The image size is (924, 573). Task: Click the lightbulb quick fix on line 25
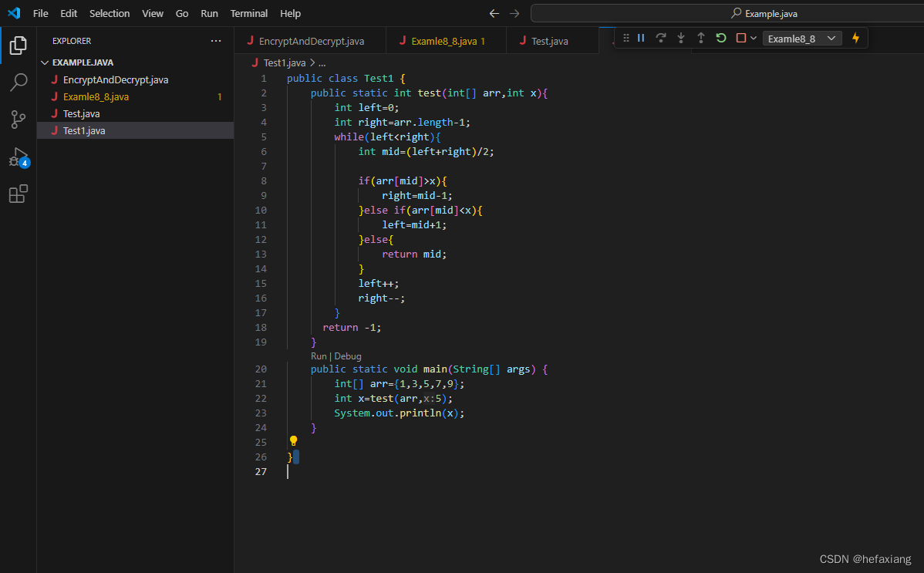(292, 440)
